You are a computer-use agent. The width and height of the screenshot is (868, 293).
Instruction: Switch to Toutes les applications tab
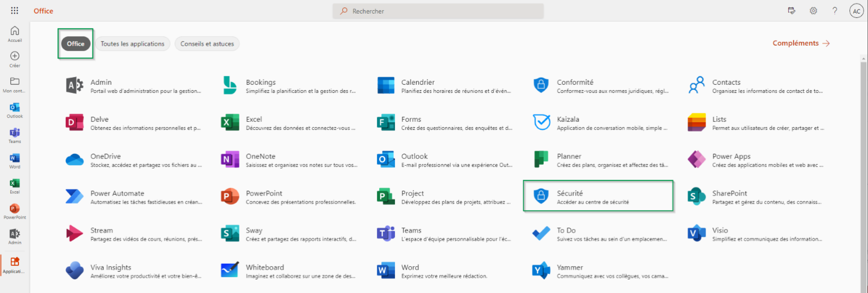(133, 43)
